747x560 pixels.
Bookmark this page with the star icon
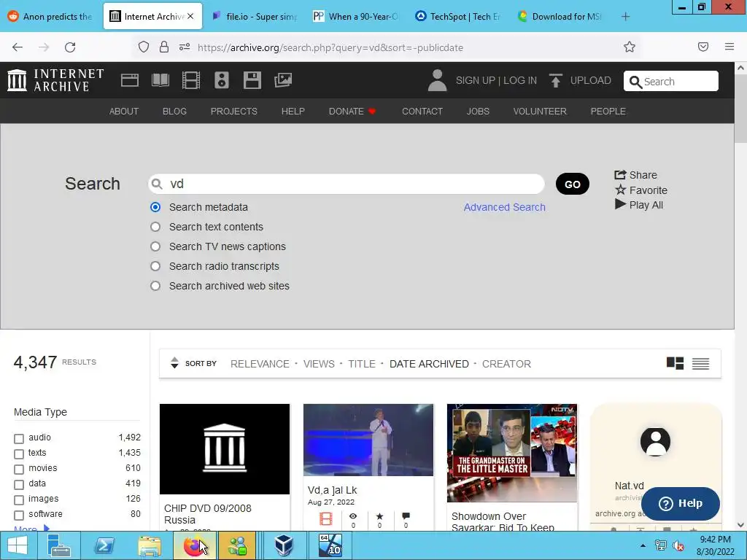click(x=630, y=47)
